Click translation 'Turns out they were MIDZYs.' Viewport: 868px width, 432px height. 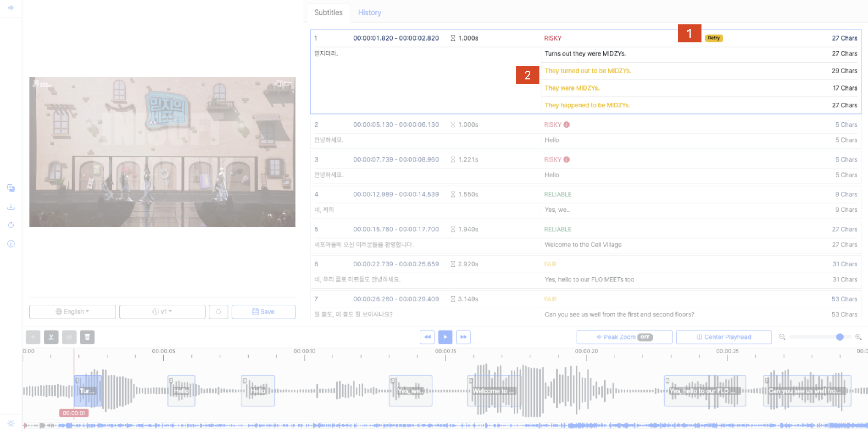585,53
